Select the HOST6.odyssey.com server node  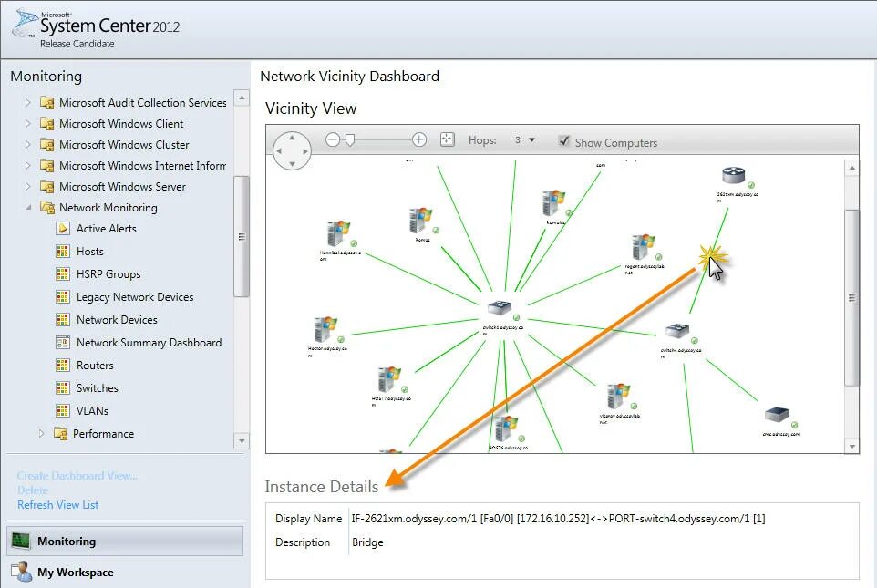coord(506,428)
